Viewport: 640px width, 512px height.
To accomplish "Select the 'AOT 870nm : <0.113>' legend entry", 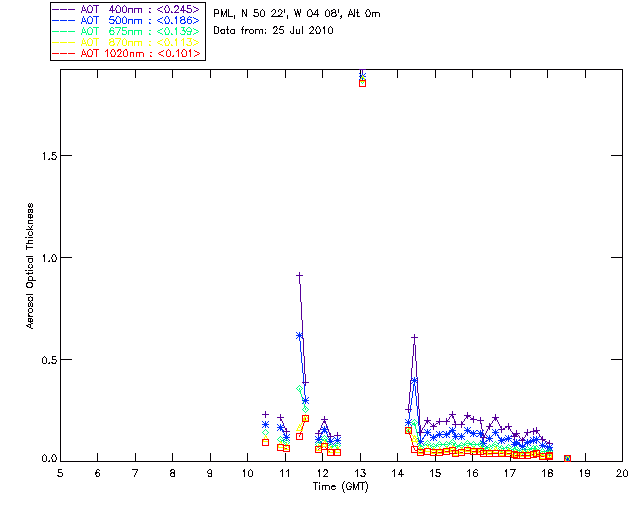I will click(x=126, y=42).
